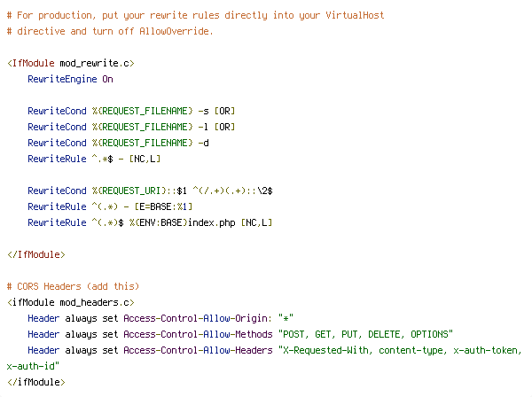Click the RewriteCond line ending with -l [OR]
532x397 pixels.
(x=131, y=127)
